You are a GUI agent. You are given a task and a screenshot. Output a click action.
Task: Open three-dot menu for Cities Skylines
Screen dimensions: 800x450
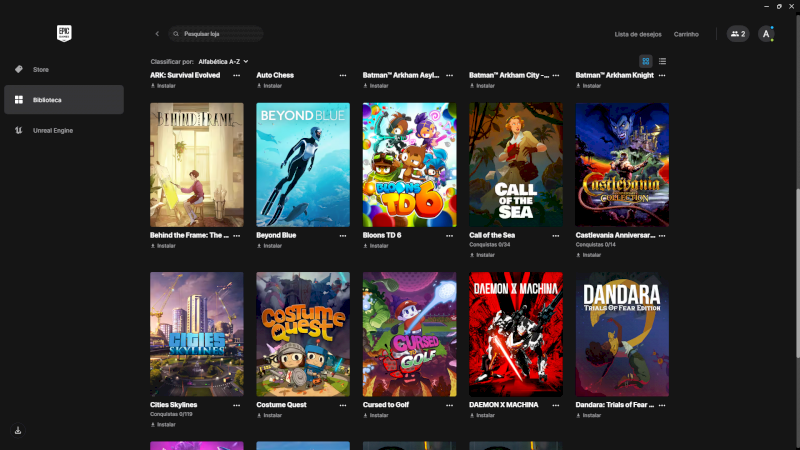click(237, 405)
